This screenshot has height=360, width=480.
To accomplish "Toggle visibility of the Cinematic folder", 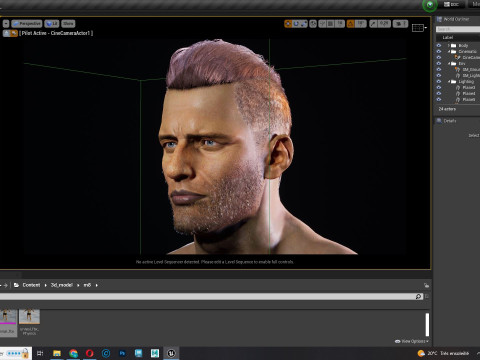I will tap(439, 51).
